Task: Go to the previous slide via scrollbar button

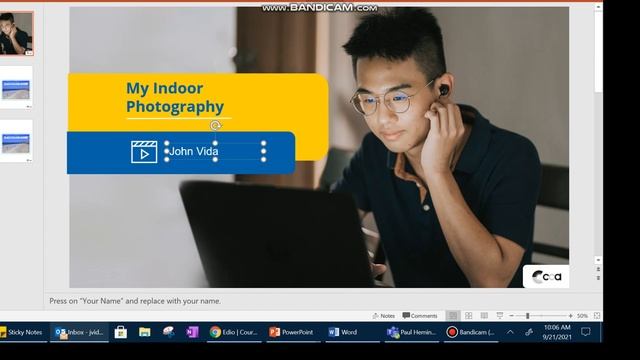Action: pyautogui.click(x=598, y=269)
